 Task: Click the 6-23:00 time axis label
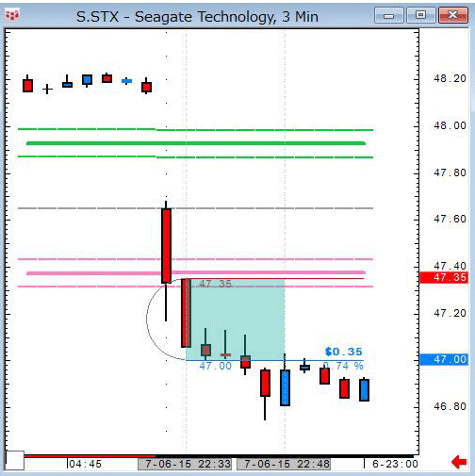(395, 464)
